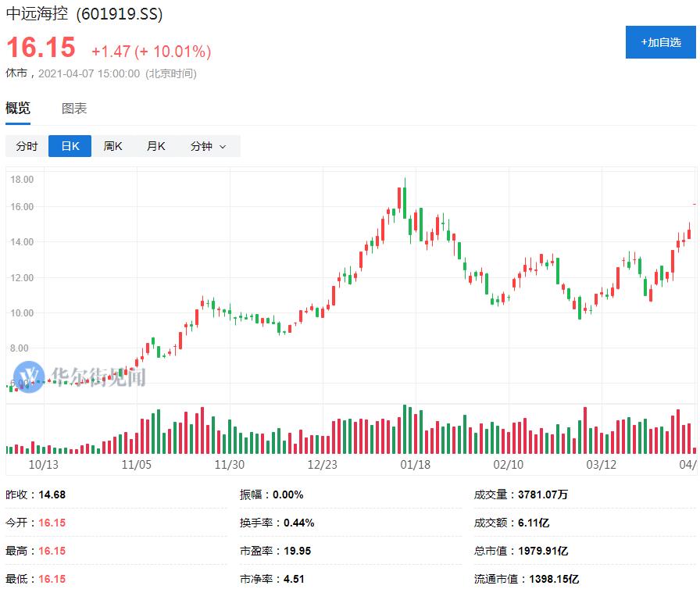Select the 分时 intraday chart view
The height and width of the screenshot is (589, 700).
pos(27,146)
